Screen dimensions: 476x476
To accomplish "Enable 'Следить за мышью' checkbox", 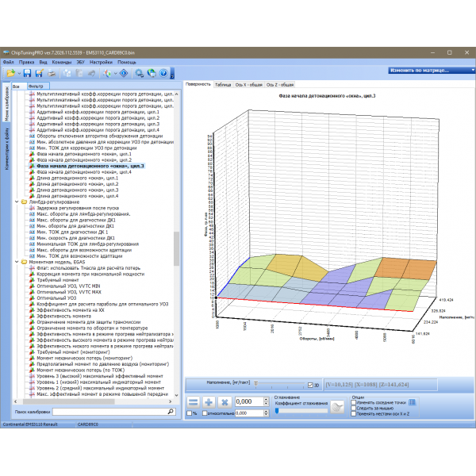I will [354, 408].
